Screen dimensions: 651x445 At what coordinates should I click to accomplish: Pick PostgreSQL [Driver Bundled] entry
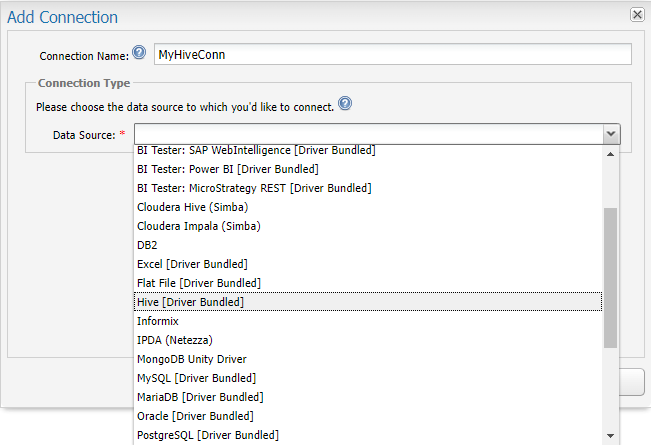point(368,435)
